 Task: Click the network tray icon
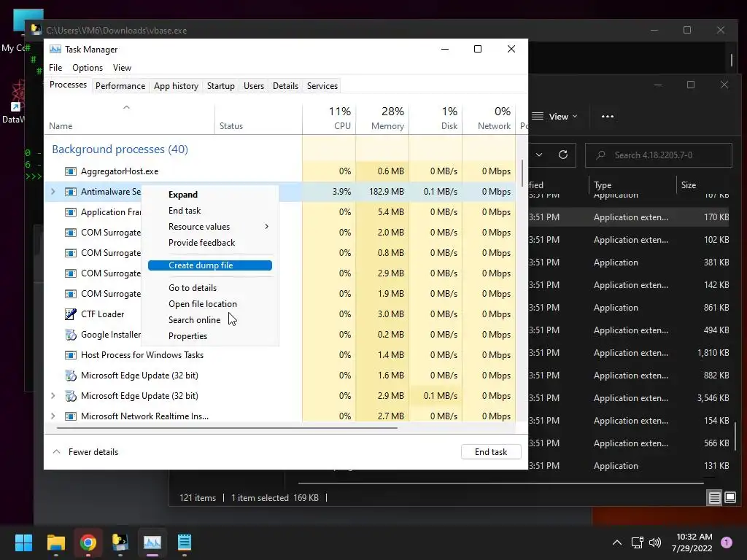(637, 542)
